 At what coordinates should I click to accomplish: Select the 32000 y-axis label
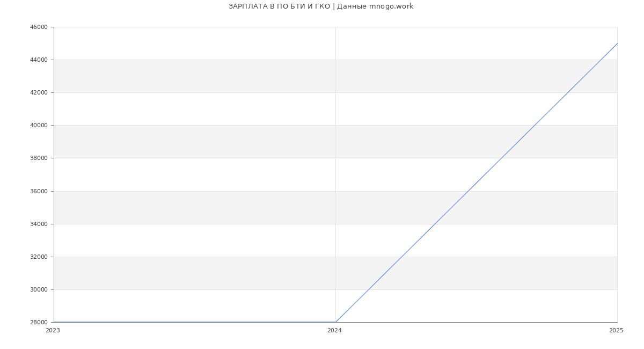(40, 257)
